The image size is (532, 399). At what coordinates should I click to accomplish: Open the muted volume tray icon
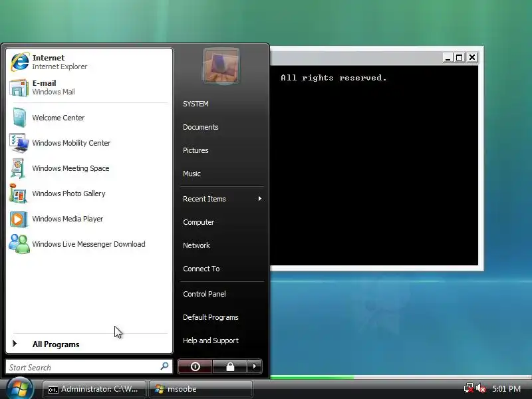(x=481, y=388)
